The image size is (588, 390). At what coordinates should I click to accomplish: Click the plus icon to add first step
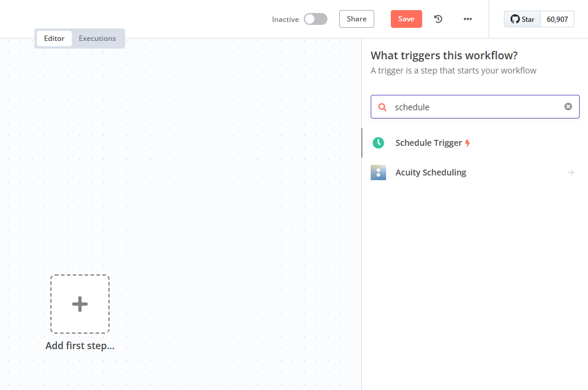coord(80,303)
